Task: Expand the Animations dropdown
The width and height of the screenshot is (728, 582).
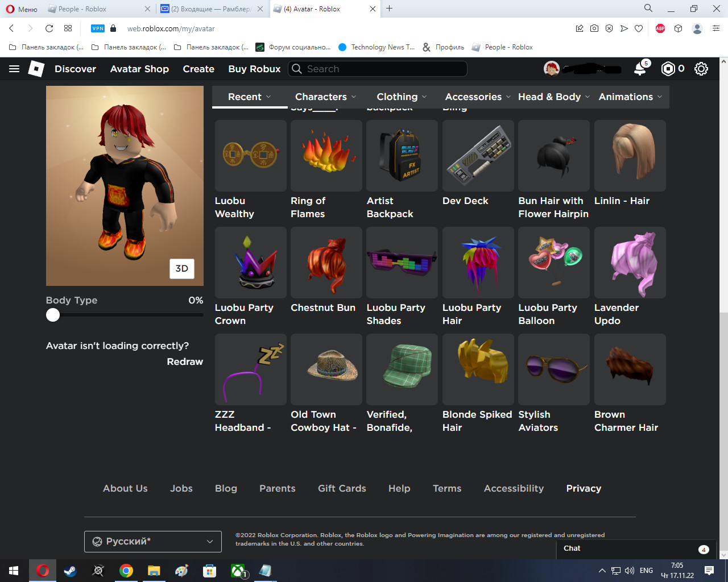Action: 630,97
